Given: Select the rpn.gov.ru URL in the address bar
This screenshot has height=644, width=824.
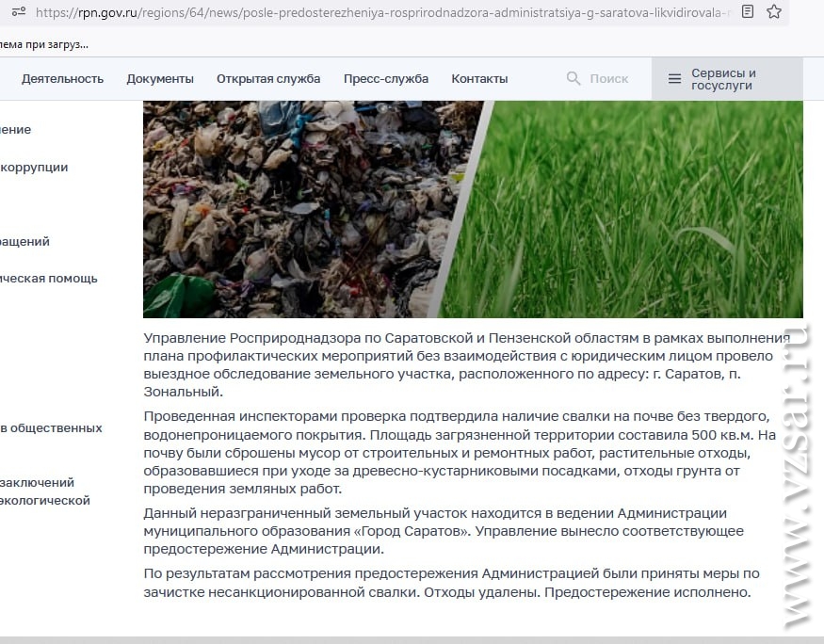Looking at the screenshot, I should pos(382,12).
